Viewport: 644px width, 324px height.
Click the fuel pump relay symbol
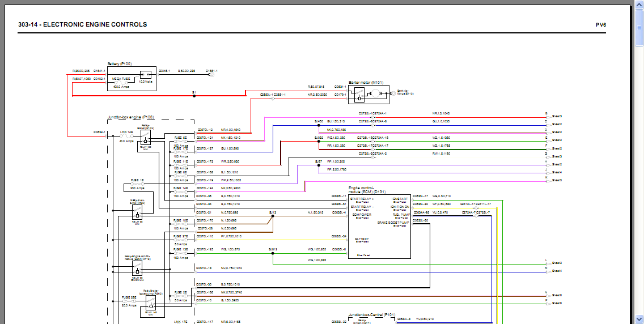137,213
